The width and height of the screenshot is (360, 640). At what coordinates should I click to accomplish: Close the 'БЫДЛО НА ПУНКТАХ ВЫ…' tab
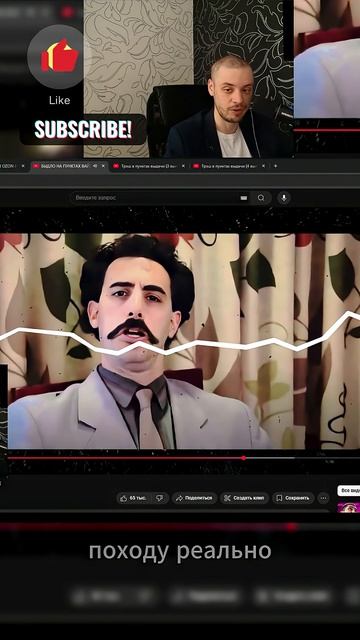(x=103, y=166)
